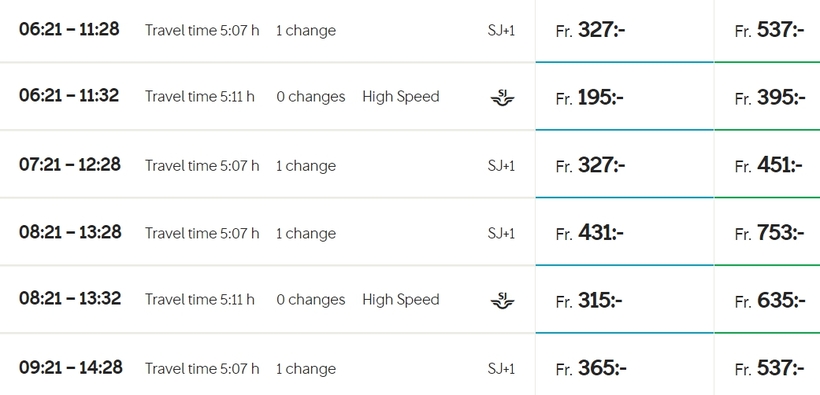The height and width of the screenshot is (395, 820).
Task: Select Fr. 451:- fare for 07:21 departure
Action: pyautogui.click(x=767, y=164)
